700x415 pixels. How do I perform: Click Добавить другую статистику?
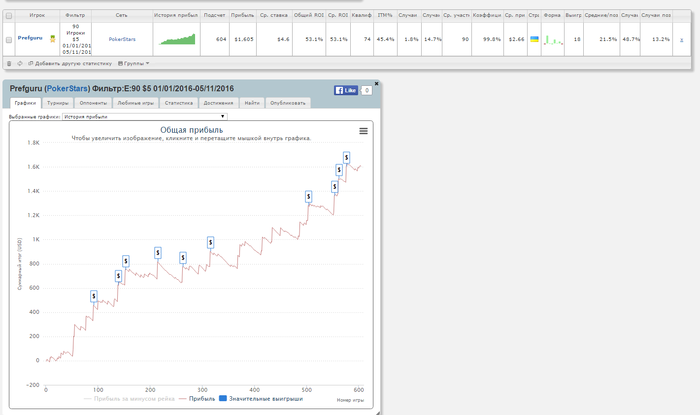coord(70,63)
